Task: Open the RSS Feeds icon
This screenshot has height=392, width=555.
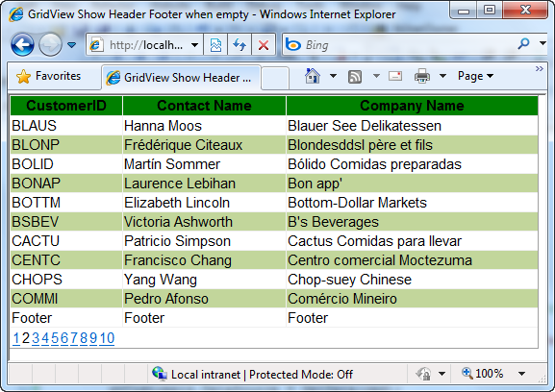Action: click(x=355, y=76)
